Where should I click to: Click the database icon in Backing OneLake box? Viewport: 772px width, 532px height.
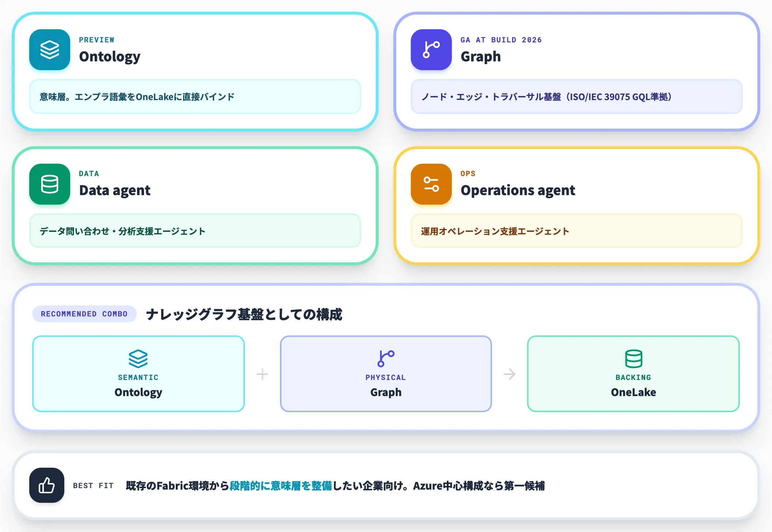633,358
